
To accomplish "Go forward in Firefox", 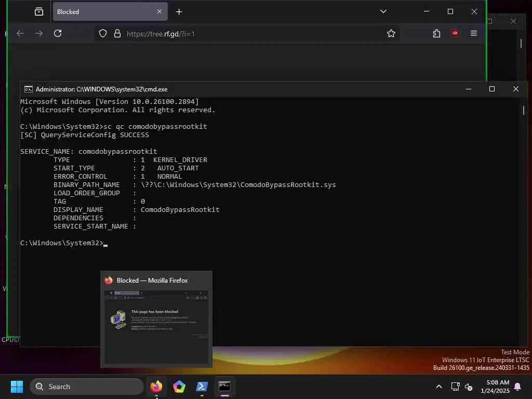I will point(39,33).
